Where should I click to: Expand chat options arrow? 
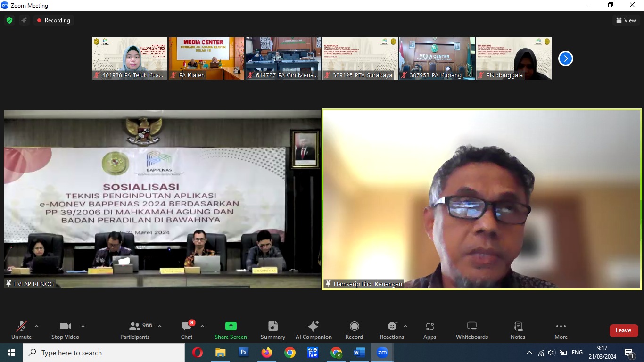(202, 326)
